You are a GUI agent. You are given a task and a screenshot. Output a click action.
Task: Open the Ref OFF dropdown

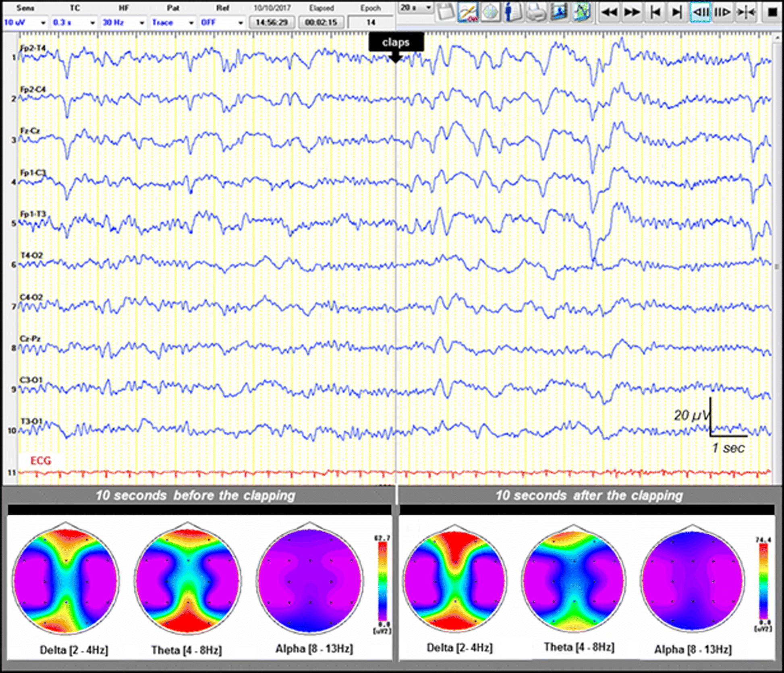(222, 22)
